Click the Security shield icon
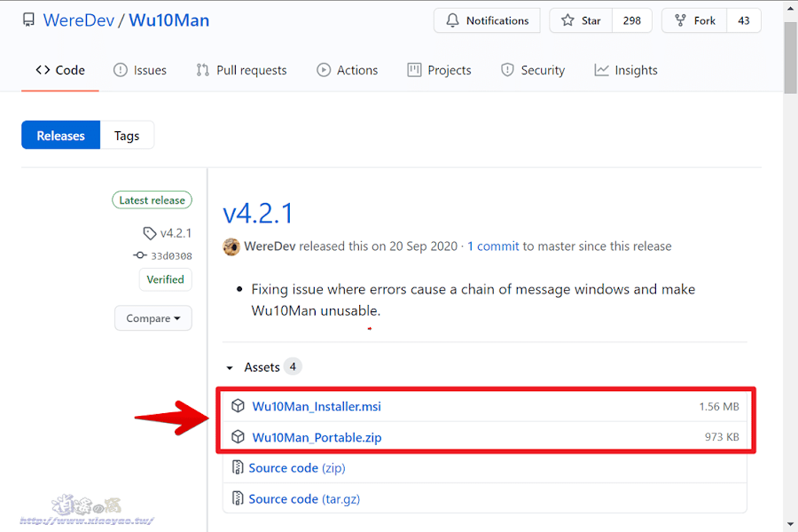Image resolution: width=798 pixels, height=532 pixels. 507,70
